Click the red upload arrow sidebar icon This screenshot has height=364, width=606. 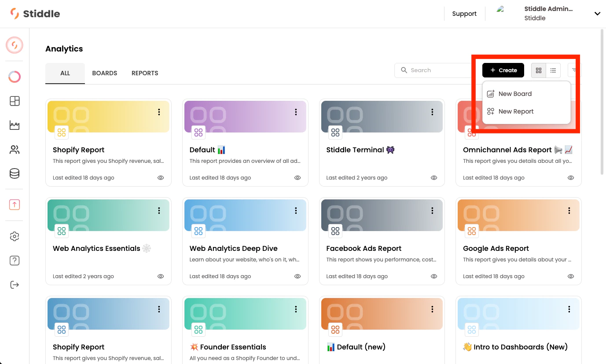[x=15, y=204]
